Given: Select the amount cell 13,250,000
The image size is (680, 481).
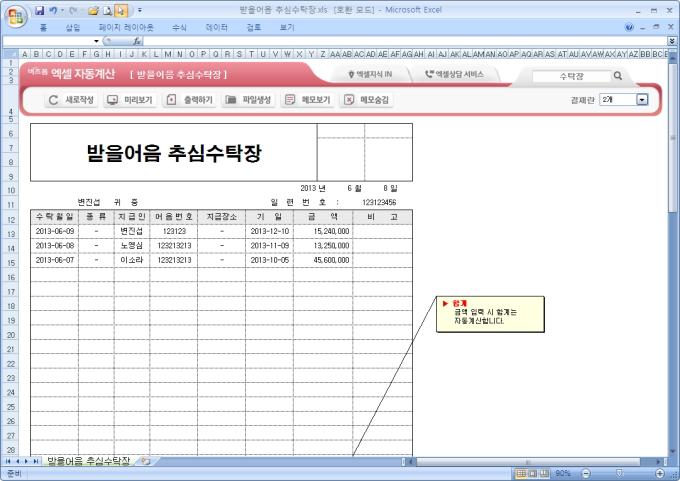Looking at the screenshot, I should 323,245.
